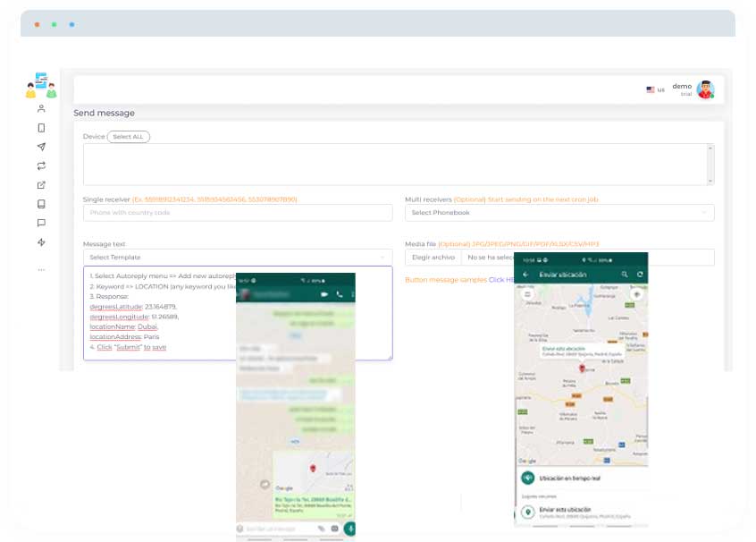Screen dimensions: 756x542
Task: Click the device list scrollbar down arrow
Action: point(710,181)
